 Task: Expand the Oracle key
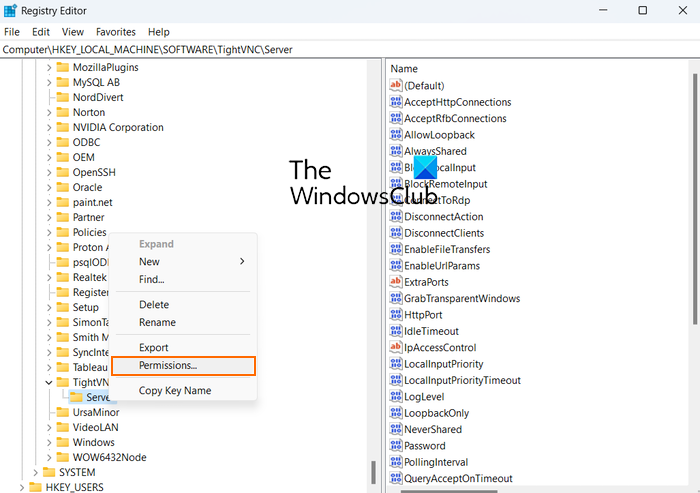(49, 188)
